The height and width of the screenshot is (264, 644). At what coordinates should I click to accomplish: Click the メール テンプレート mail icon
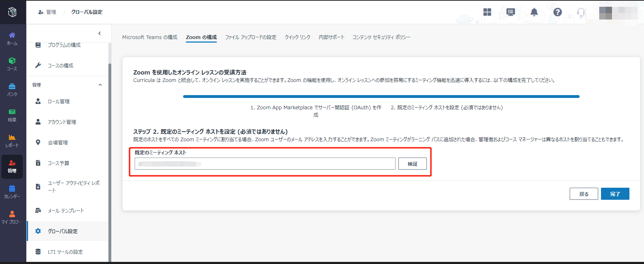point(38,210)
